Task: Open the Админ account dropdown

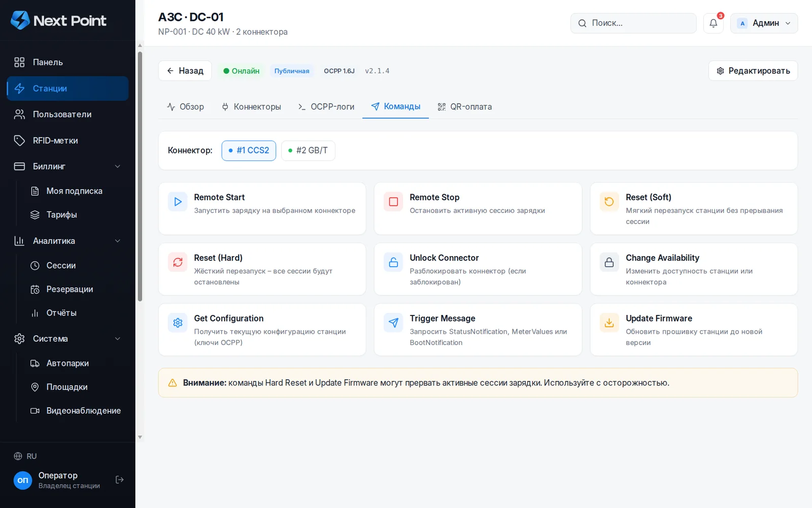Action: tap(764, 23)
